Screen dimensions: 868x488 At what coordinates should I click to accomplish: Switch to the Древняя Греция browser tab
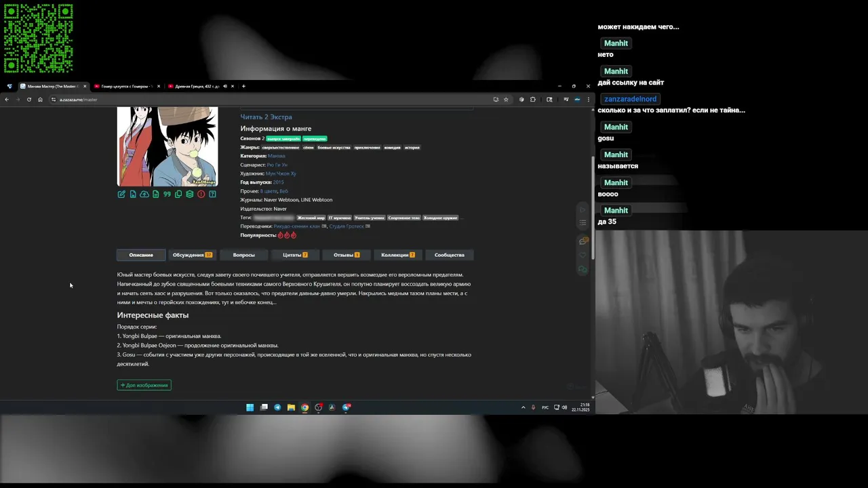tap(200, 86)
